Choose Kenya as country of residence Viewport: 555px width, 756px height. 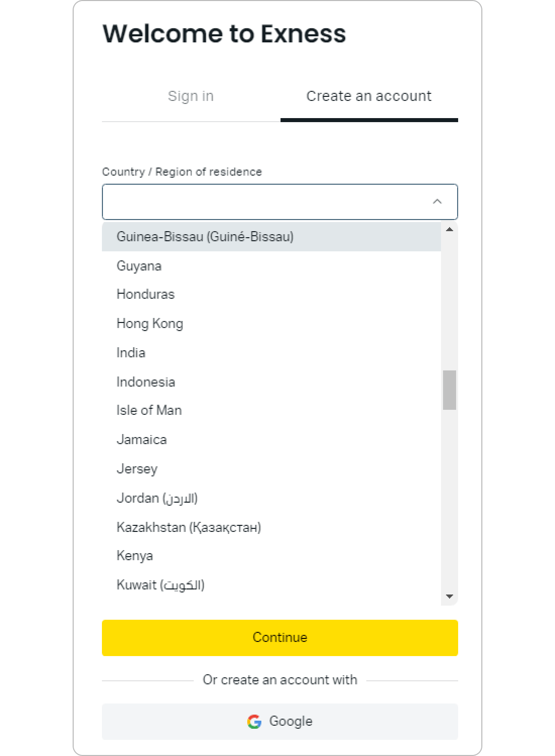click(271, 556)
